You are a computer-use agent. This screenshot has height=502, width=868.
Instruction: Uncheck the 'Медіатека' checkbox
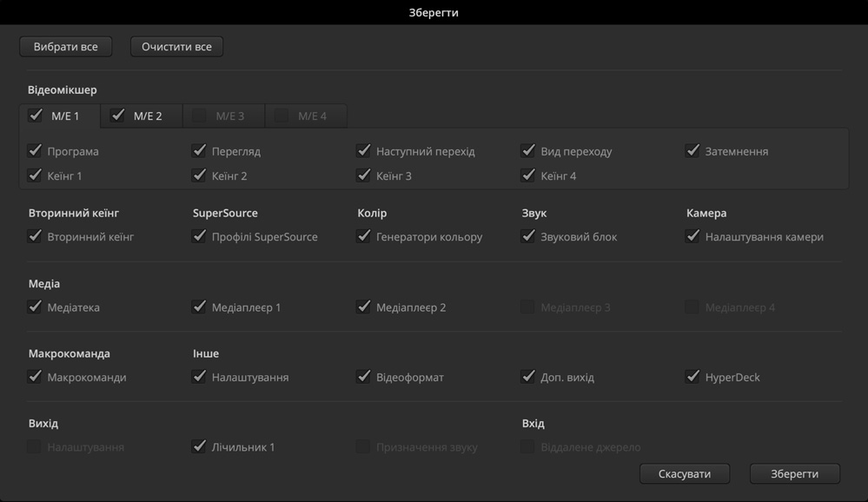point(35,307)
